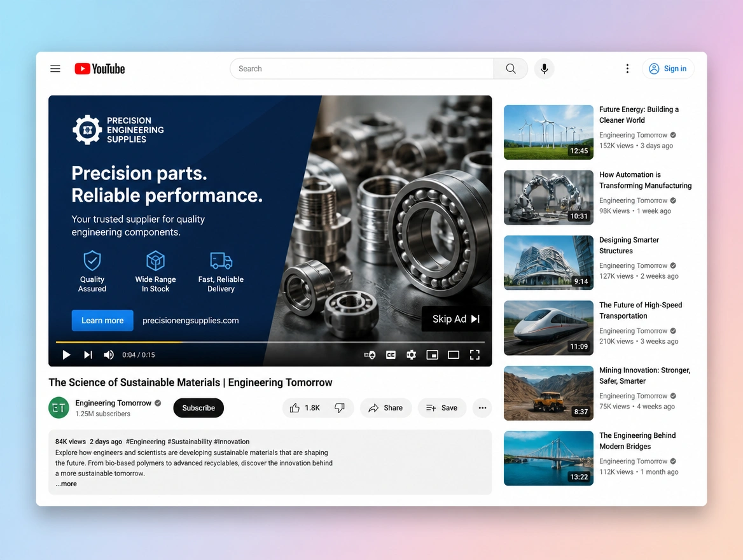This screenshot has height=560, width=743.
Task: Toggle the autoplay switch in player
Action: point(370,354)
